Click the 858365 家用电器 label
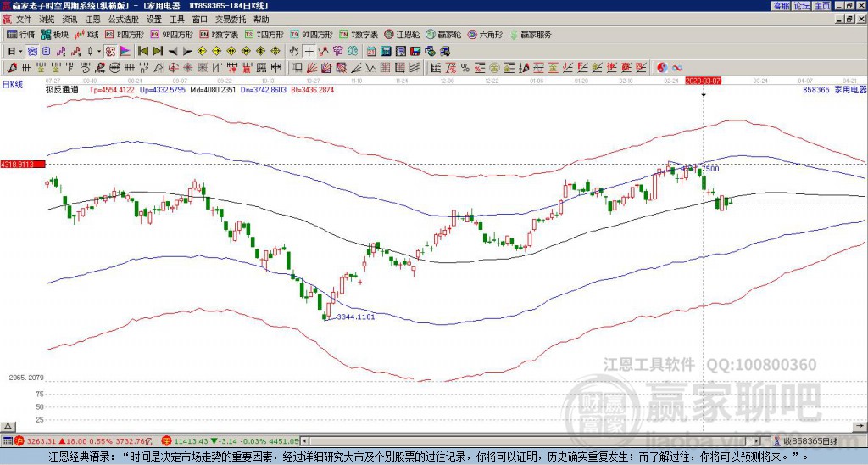 tap(834, 89)
